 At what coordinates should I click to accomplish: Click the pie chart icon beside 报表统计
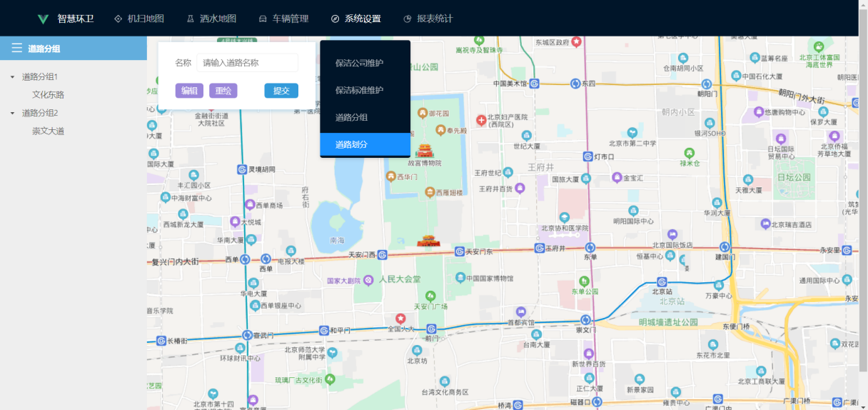pyautogui.click(x=407, y=19)
